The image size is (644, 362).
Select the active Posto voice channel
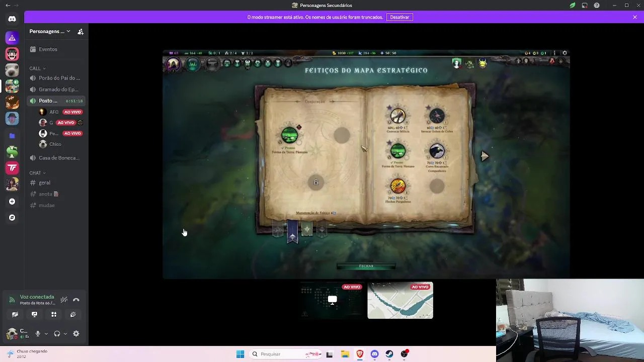tap(55, 101)
